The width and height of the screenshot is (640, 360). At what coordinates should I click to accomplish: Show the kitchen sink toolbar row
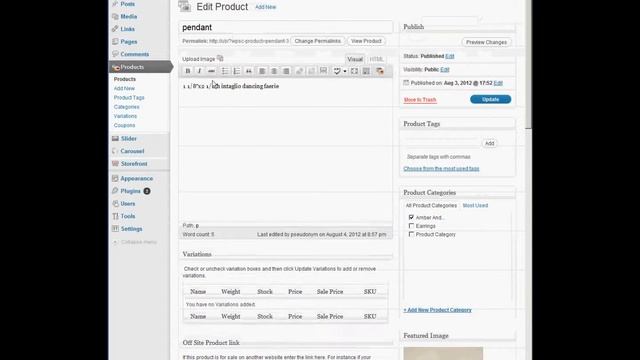[366, 71]
